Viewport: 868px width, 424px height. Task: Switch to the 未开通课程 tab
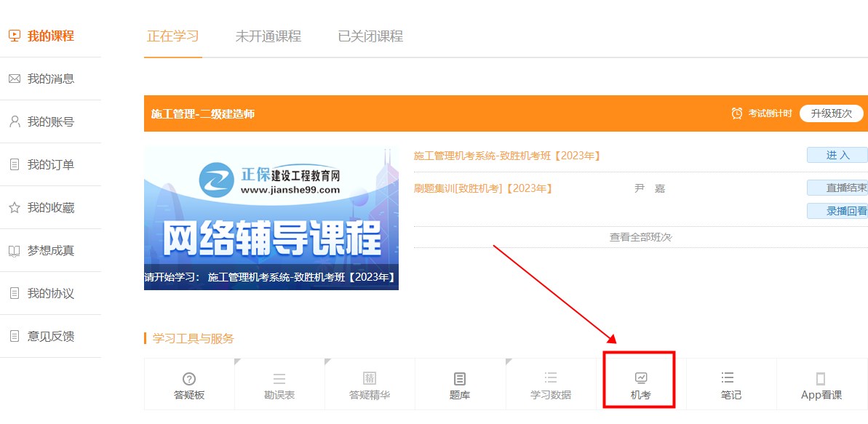click(x=268, y=36)
